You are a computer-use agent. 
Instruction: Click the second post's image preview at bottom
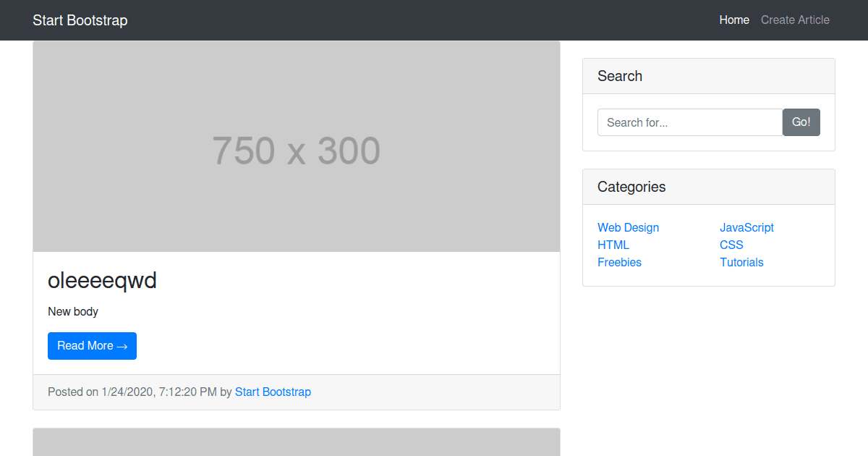(297, 442)
